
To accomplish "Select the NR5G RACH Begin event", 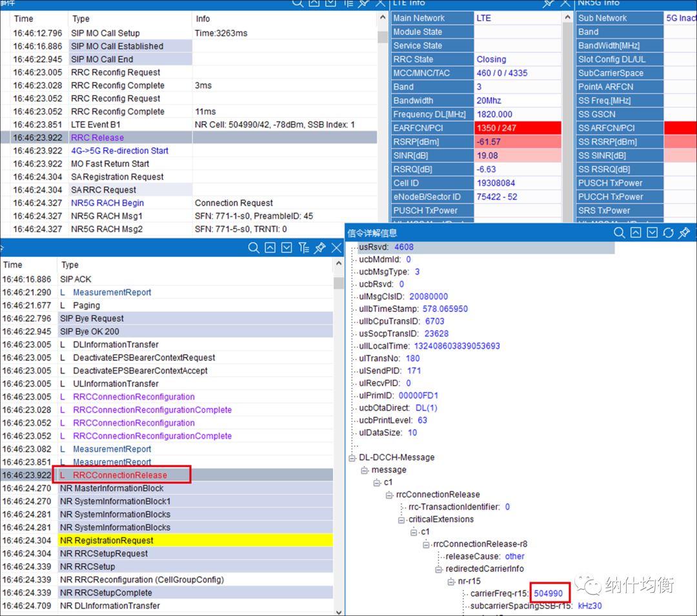I will pyautogui.click(x=189, y=203).
